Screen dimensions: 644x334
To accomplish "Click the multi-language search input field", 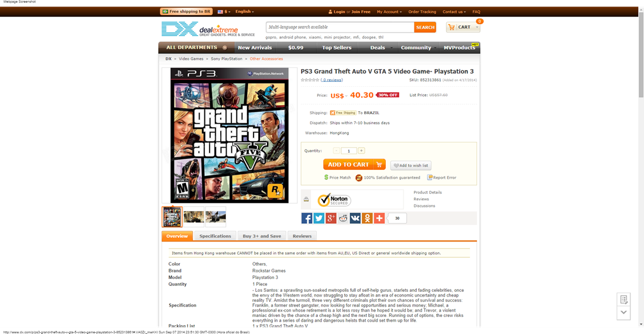I will pyautogui.click(x=340, y=27).
